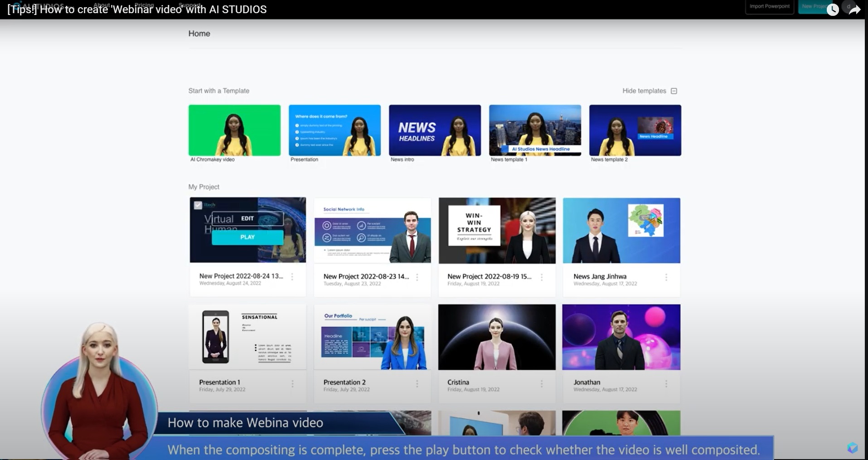Collapse templates using the minus box icon

pyautogui.click(x=674, y=91)
